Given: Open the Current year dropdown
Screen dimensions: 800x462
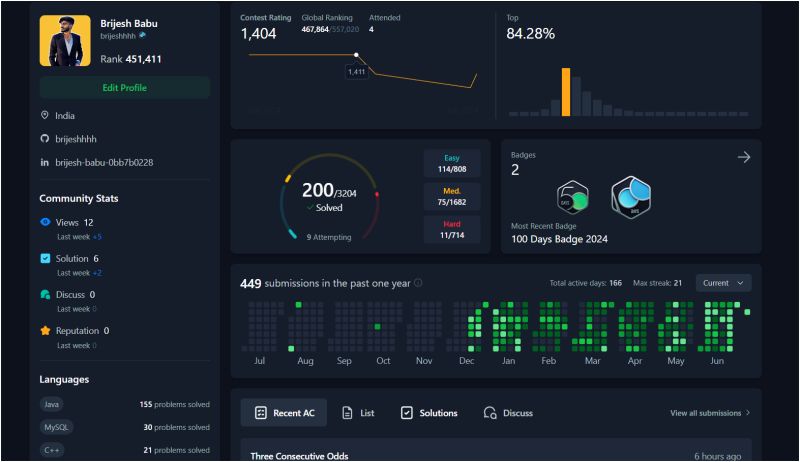Looking at the screenshot, I should (x=723, y=283).
